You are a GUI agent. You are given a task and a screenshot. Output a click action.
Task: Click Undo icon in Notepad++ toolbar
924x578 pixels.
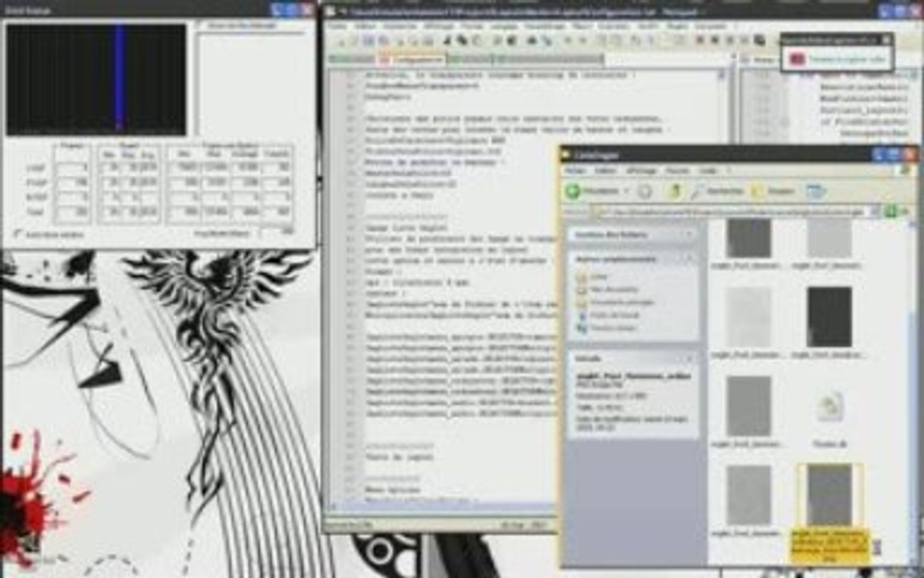(x=496, y=40)
